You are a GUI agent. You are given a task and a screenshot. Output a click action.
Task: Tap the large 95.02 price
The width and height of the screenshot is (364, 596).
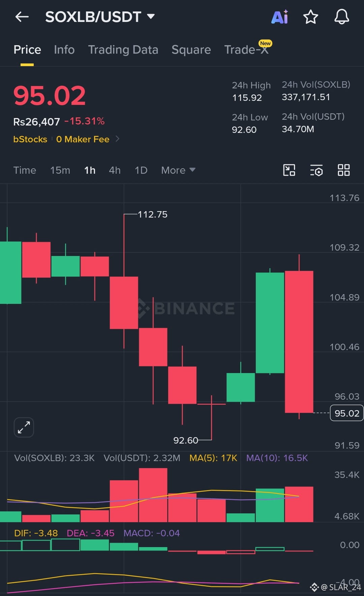click(50, 96)
